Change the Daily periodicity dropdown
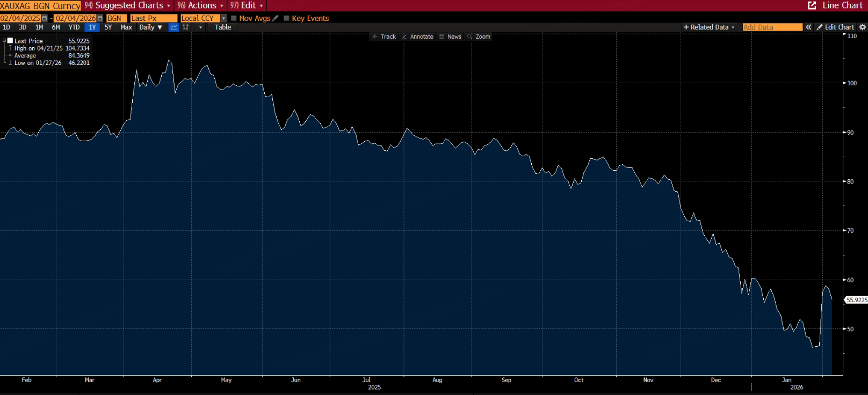The image size is (868, 395). 150,27
